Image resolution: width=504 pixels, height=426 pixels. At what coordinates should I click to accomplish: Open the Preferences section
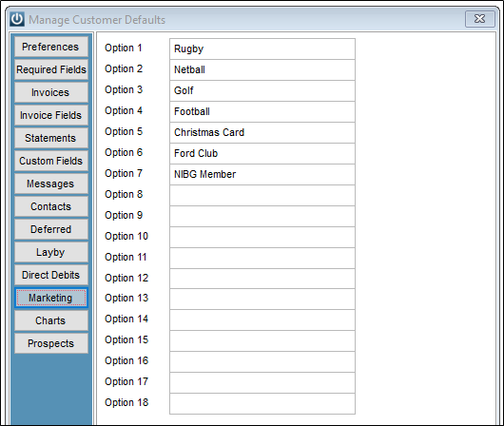point(51,47)
